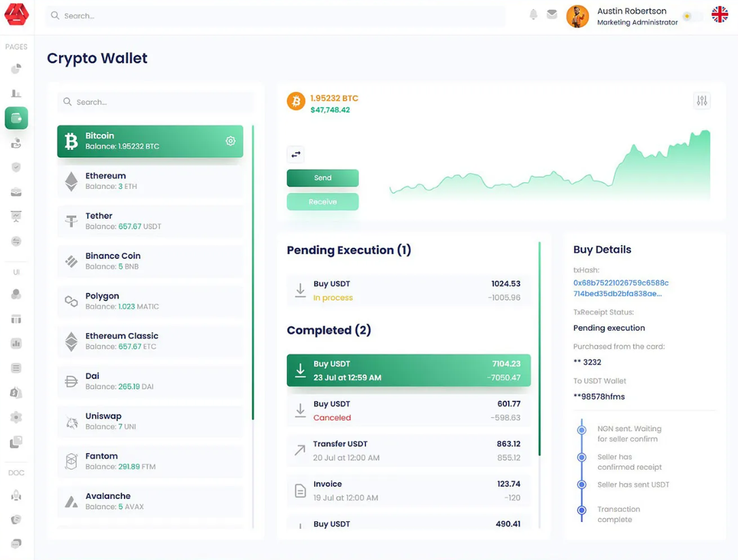The image size is (738, 560).
Task: Select the Tether wallet
Action: [150, 221]
